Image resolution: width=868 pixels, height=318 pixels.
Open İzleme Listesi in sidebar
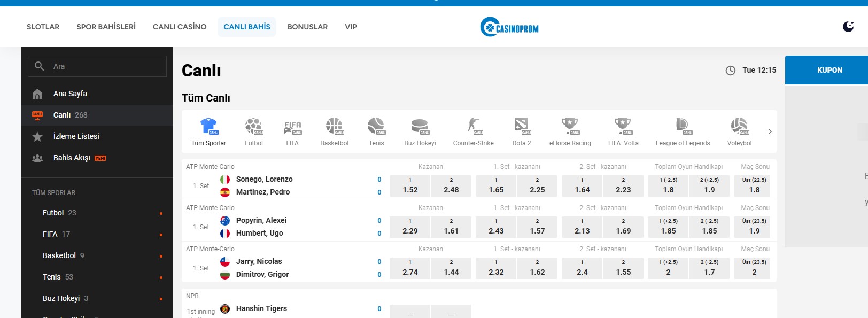pos(76,136)
